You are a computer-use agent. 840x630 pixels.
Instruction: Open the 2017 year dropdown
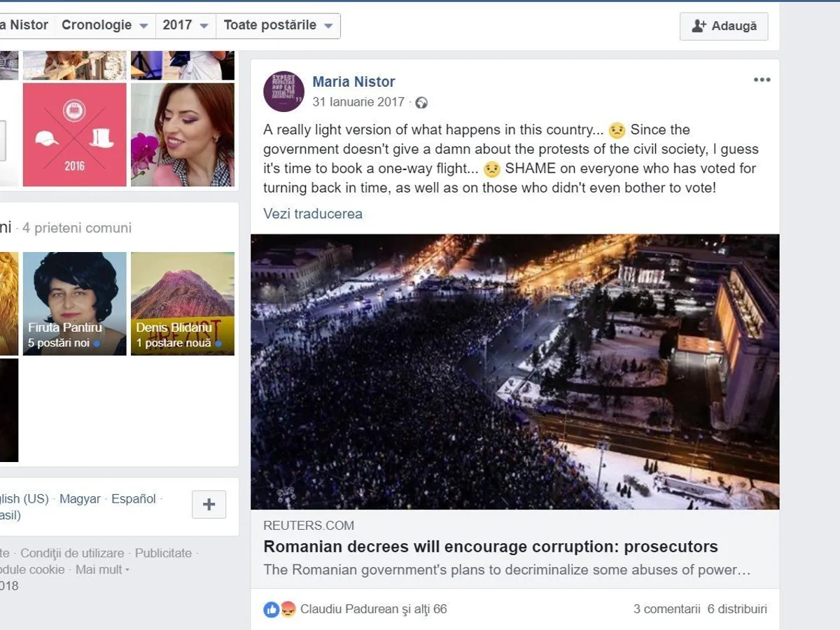pyautogui.click(x=185, y=25)
